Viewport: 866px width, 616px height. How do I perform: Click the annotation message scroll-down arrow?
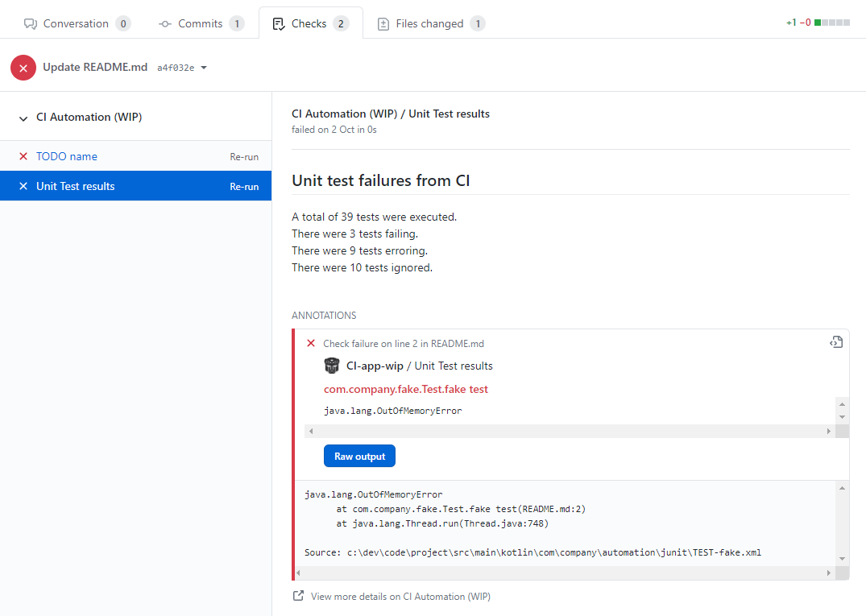pos(843,417)
